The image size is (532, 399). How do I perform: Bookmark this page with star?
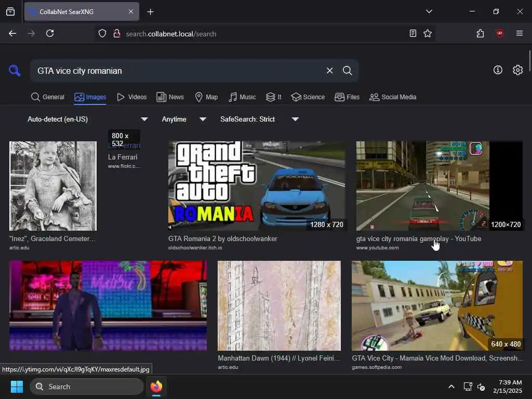pyautogui.click(x=428, y=33)
